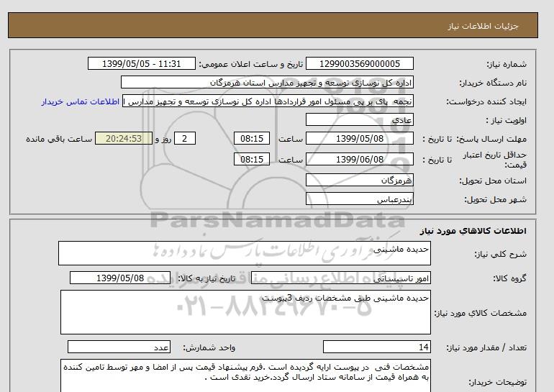Click the label نام دستگاه خریدار

[493, 83]
